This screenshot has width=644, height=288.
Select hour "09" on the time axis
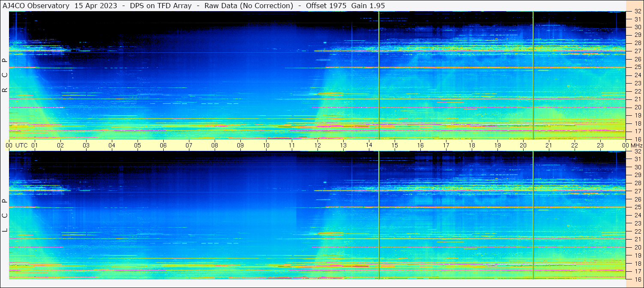(x=240, y=145)
